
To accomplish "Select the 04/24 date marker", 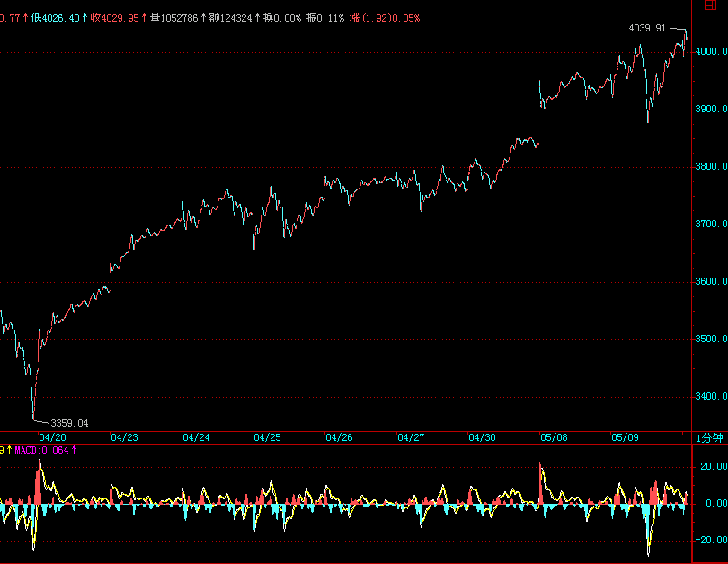I will (196, 437).
